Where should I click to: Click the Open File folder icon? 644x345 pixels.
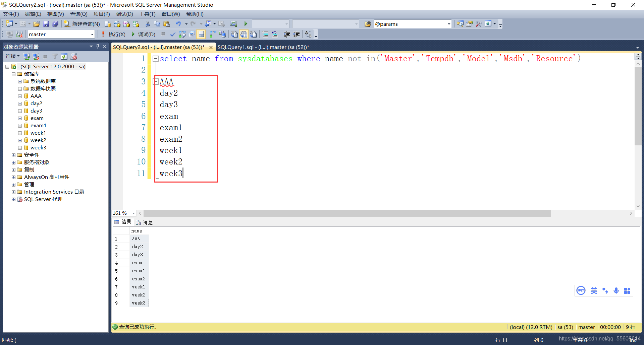37,24
